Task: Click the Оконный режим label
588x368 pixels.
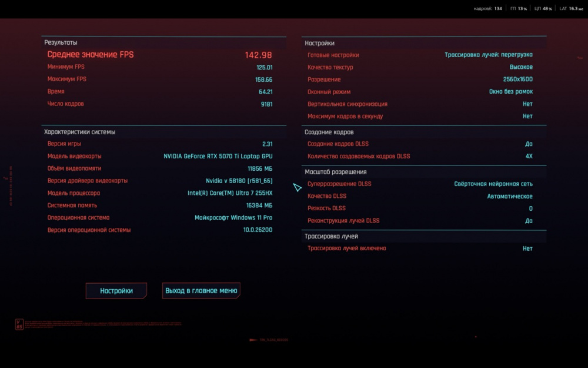Action: (329, 92)
